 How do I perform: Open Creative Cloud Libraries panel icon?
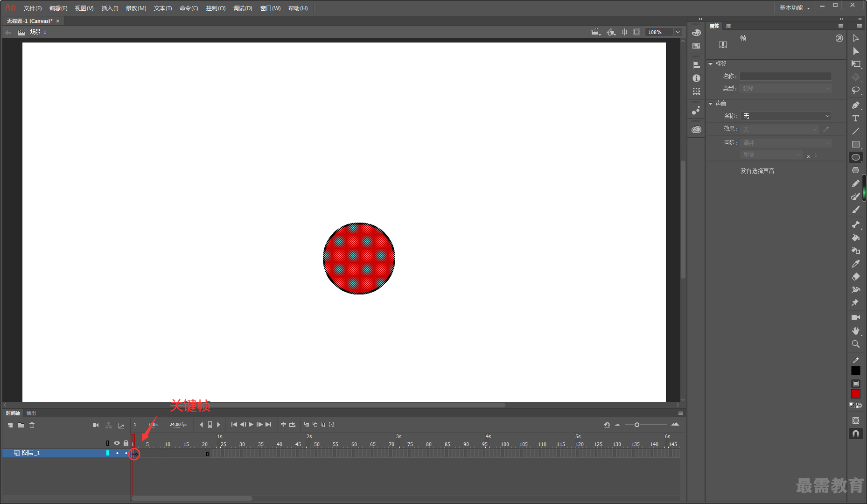pos(696,130)
